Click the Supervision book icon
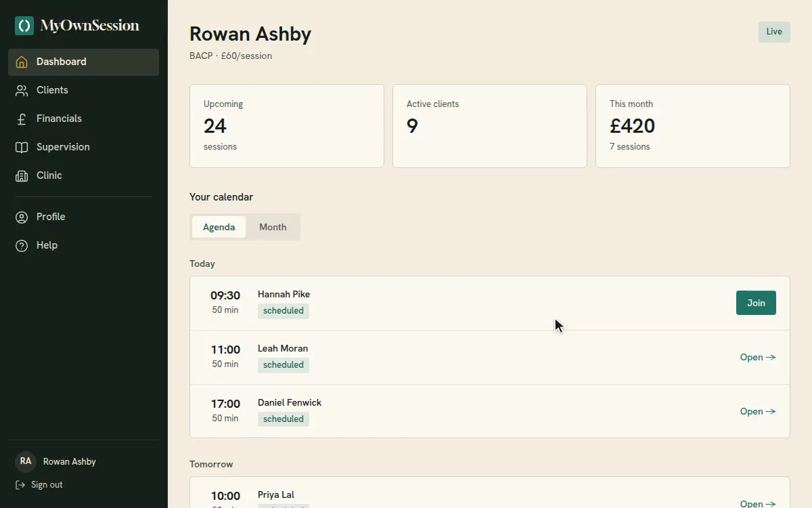 click(22, 147)
